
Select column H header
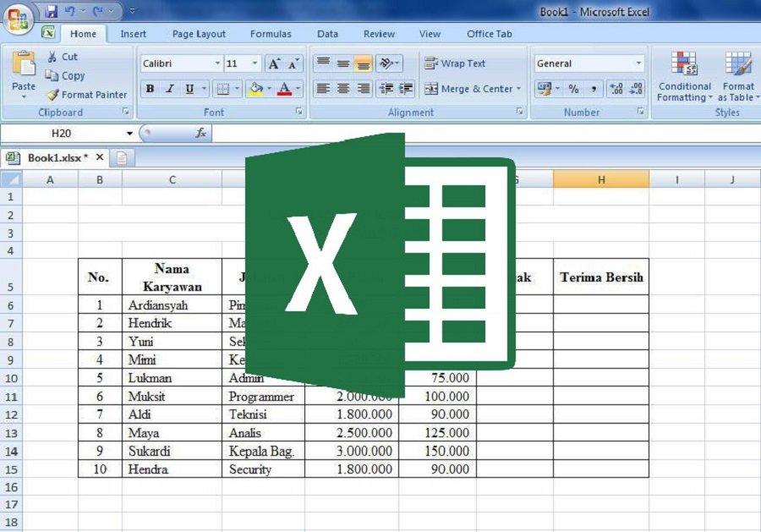pyautogui.click(x=601, y=179)
